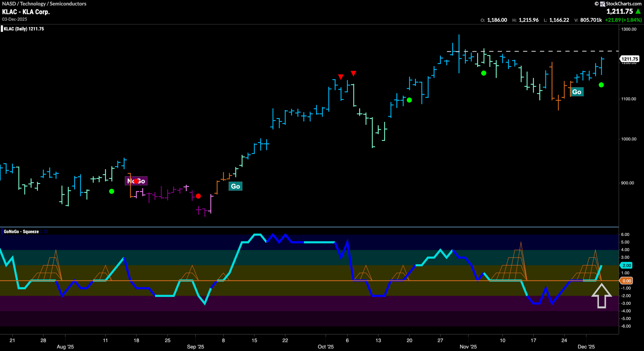Expand the Semiconductors breadcrumb entry
Image resolution: width=644 pixels, height=351 pixels.
pyautogui.click(x=68, y=4)
